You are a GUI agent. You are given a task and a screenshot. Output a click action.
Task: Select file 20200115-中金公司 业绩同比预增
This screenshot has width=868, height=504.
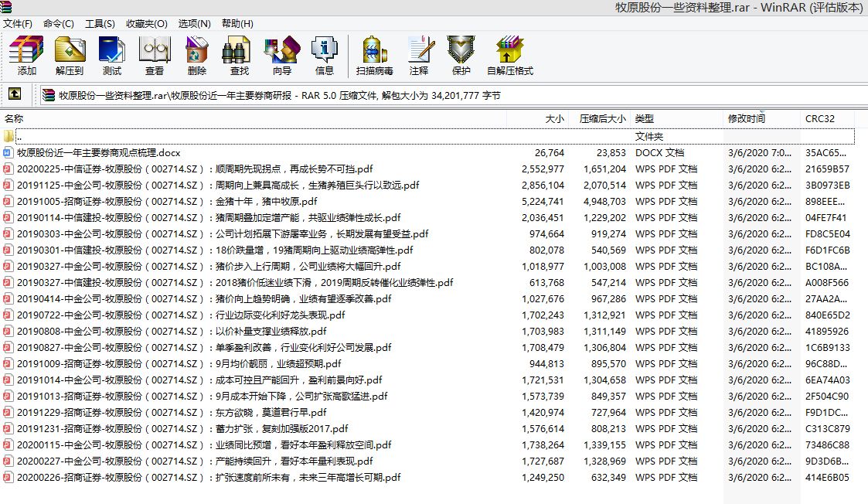click(x=204, y=445)
